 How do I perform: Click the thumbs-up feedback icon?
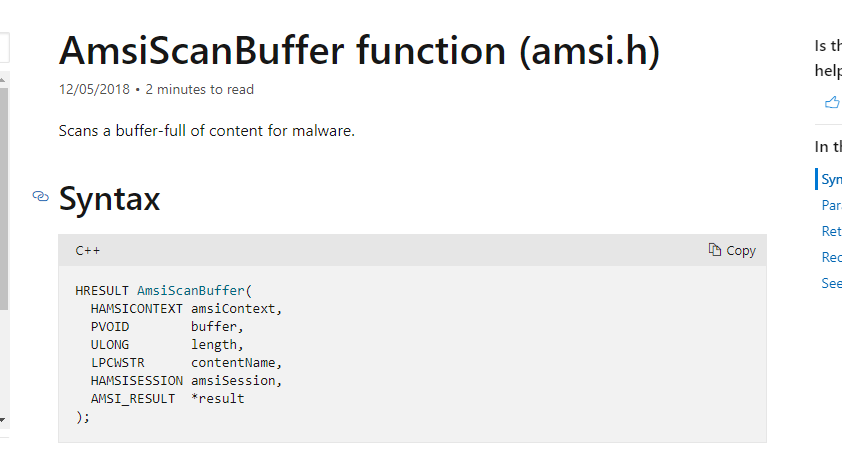832,102
